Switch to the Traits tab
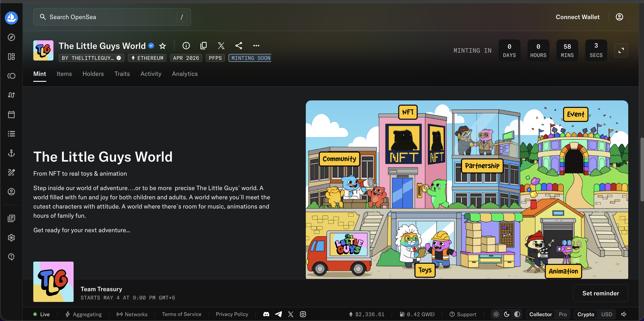644x321 pixels. click(122, 74)
